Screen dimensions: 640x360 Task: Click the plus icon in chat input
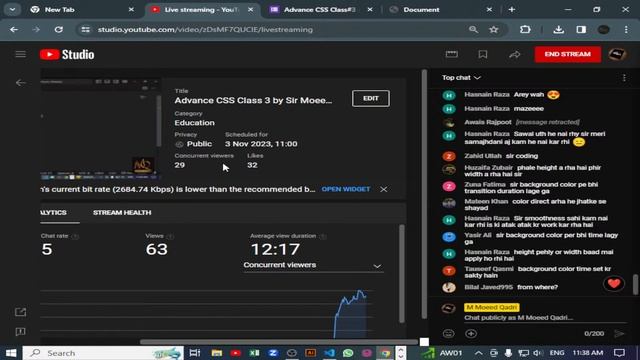(471, 333)
